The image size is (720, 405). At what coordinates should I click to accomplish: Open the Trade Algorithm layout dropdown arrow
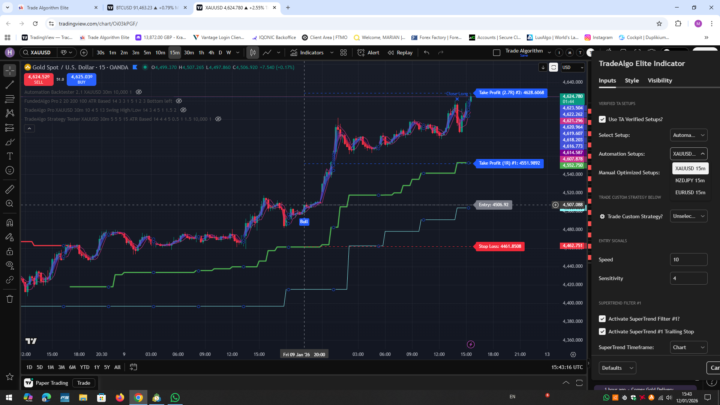click(549, 53)
